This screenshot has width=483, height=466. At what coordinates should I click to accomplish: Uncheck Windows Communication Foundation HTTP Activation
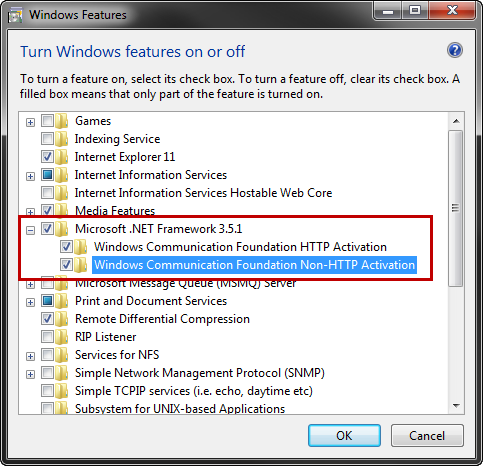(x=66, y=247)
